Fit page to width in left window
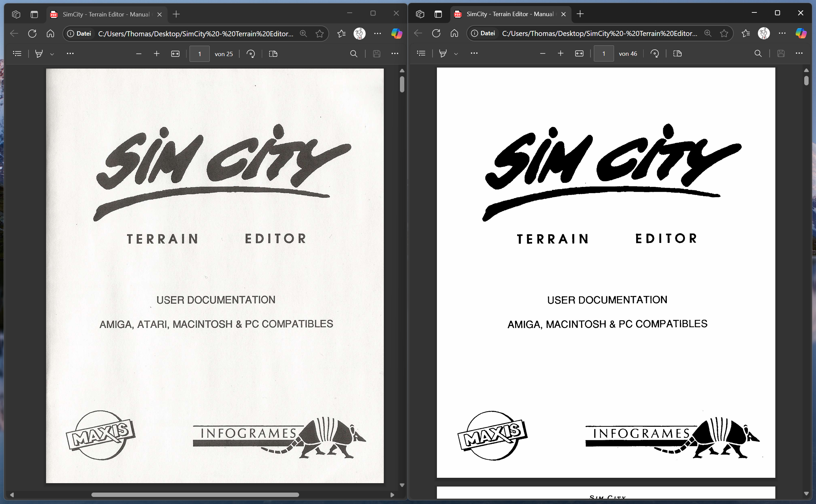 click(x=175, y=54)
